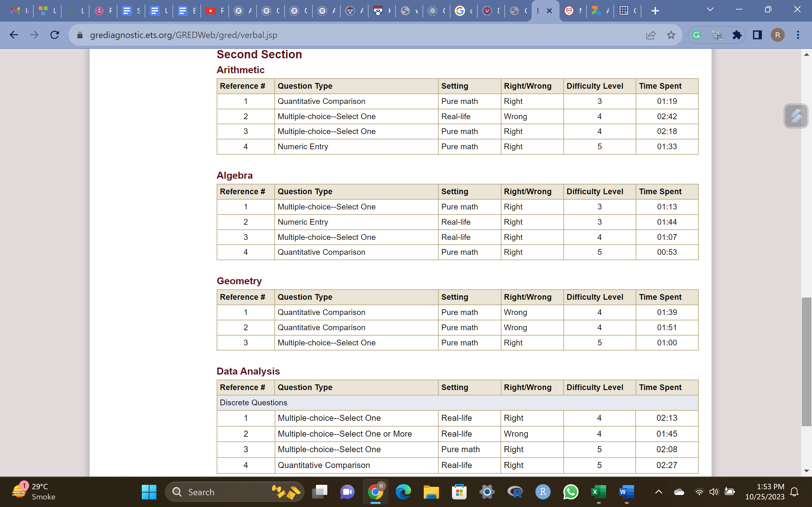
Task: Open a new browser tab
Action: [655, 11]
